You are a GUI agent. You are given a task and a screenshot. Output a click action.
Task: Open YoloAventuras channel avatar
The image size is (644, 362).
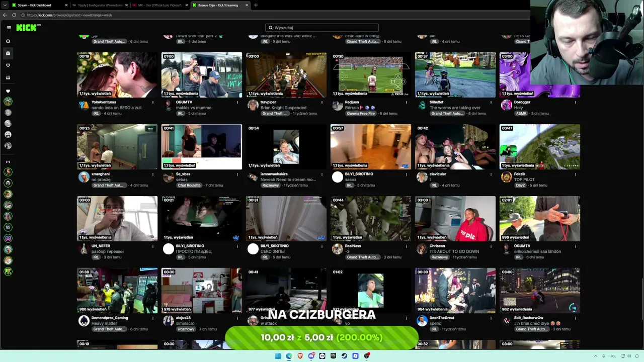[x=84, y=105]
